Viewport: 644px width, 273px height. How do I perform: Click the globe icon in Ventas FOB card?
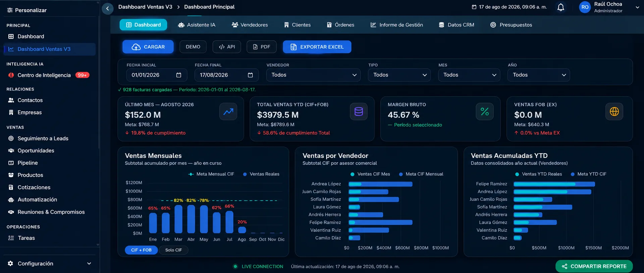tap(614, 111)
